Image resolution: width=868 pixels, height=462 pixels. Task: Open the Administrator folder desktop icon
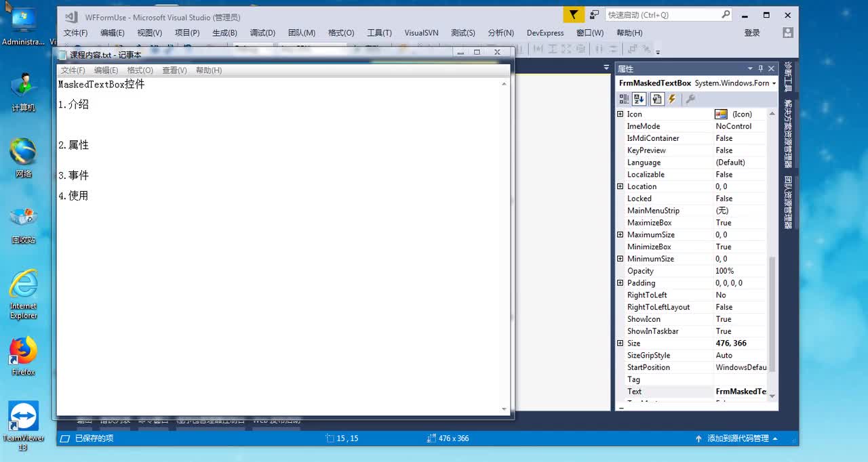pyautogui.click(x=23, y=25)
